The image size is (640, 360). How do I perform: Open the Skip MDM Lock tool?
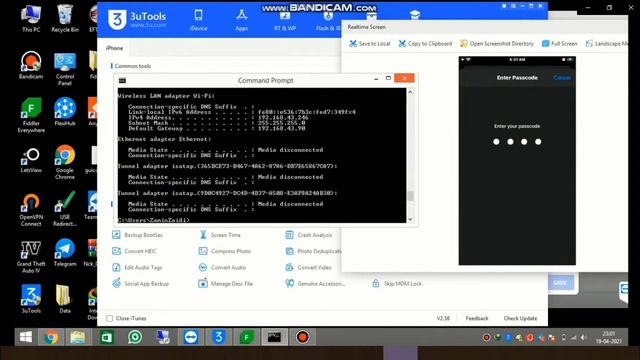click(x=397, y=284)
